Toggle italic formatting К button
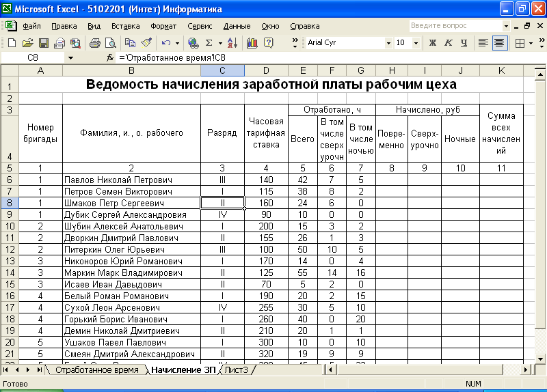Screen dimensions: 547x392 [449, 43]
